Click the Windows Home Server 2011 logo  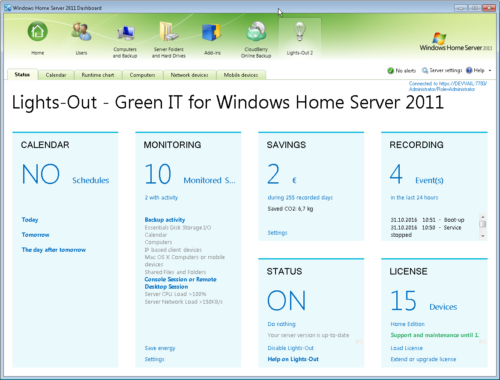click(456, 42)
